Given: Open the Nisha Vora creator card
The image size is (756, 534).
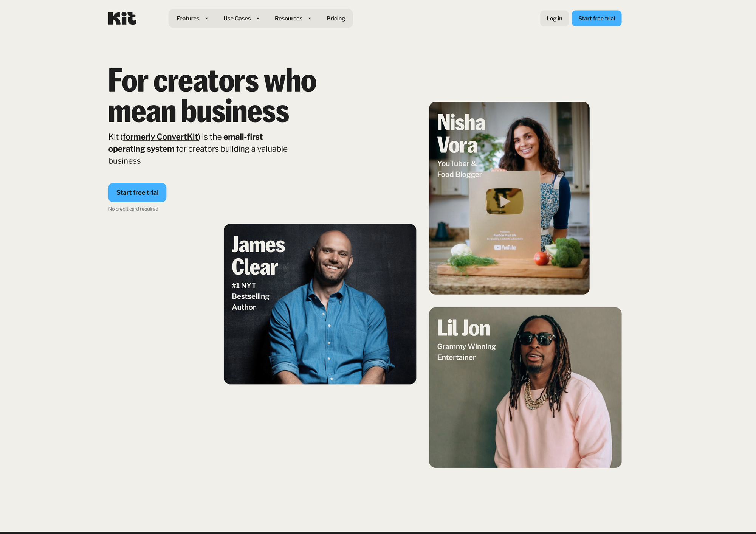Looking at the screenshot, I should tap(509, 198).
